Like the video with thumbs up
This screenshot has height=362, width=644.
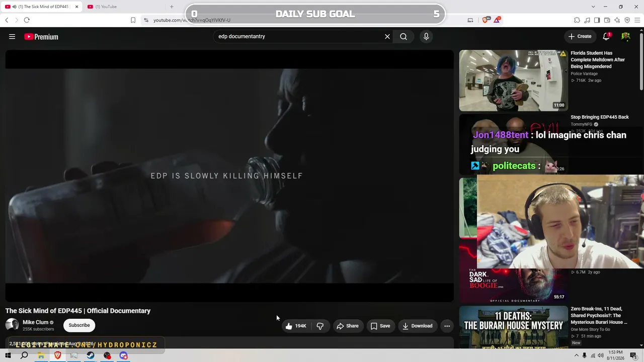[x=296, y=326]
